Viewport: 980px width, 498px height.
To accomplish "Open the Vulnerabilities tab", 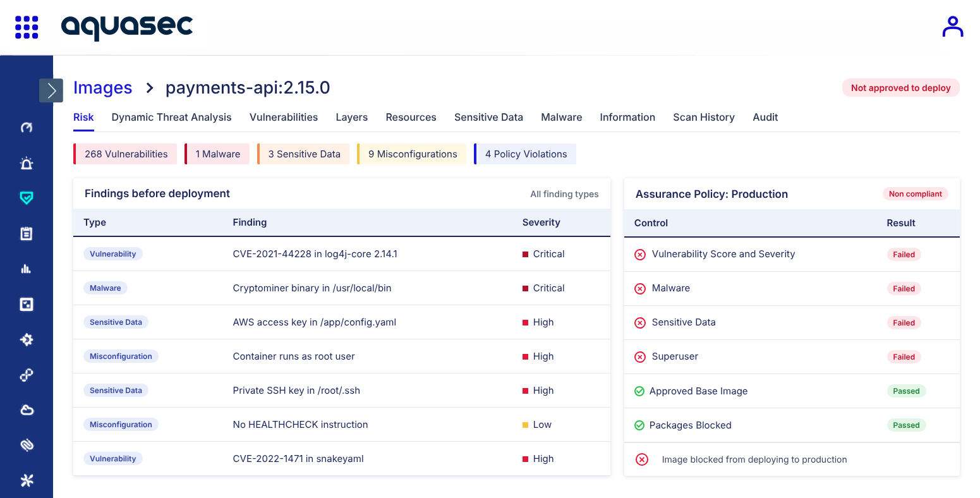I will [x=284, y=118].
